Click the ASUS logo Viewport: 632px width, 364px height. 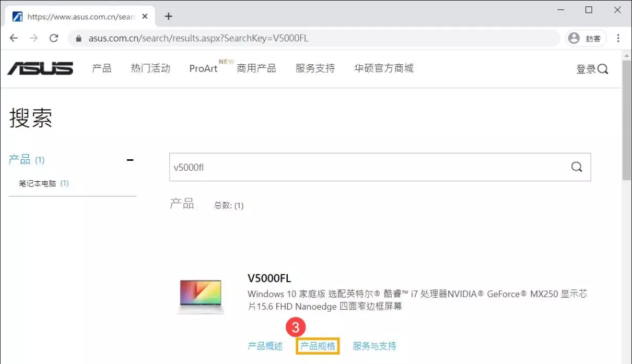(40, 68)
